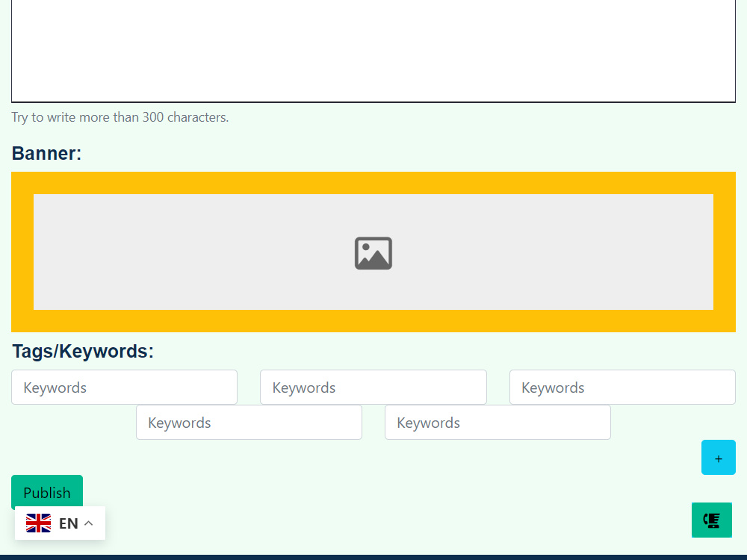
Task: Focus the right second-row Keywords field
Action: coord(498,423)
